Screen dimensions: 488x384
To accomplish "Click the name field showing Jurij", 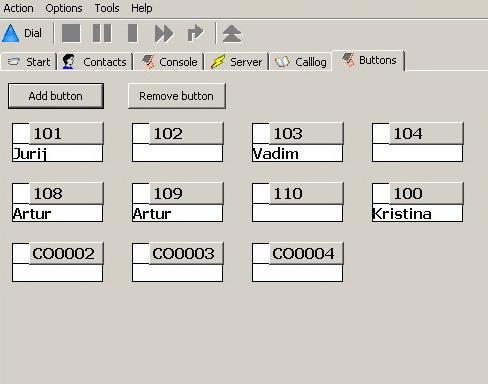I will click(x=57, y=153).
